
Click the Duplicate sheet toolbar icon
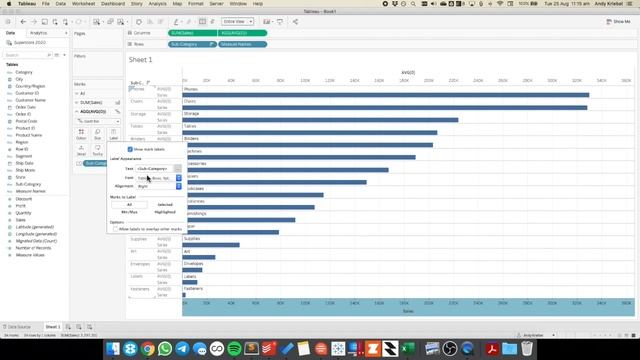[110, 22]
